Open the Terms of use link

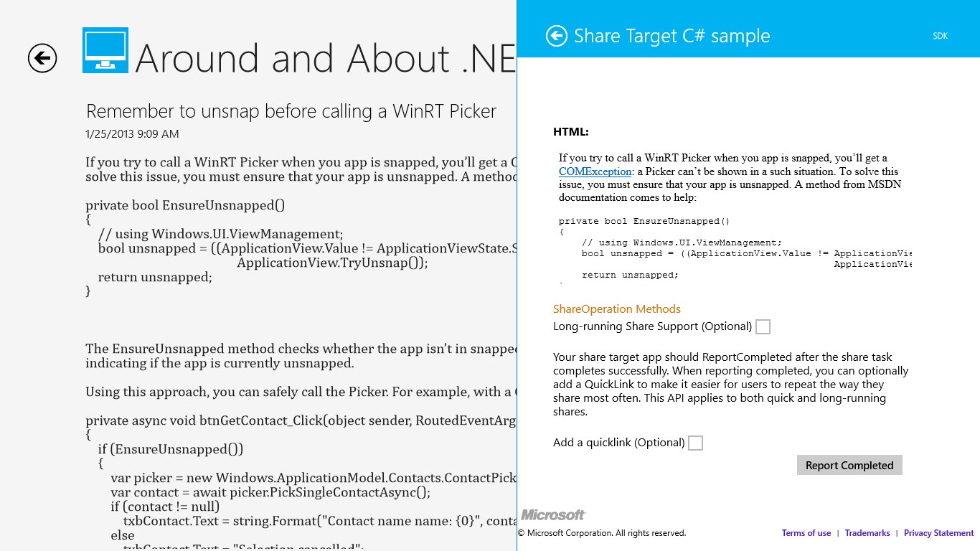(x=806, y=533)
